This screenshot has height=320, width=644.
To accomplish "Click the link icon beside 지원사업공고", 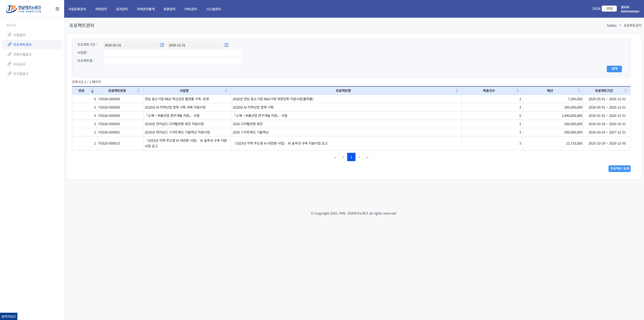I will (x=10, y=54).
